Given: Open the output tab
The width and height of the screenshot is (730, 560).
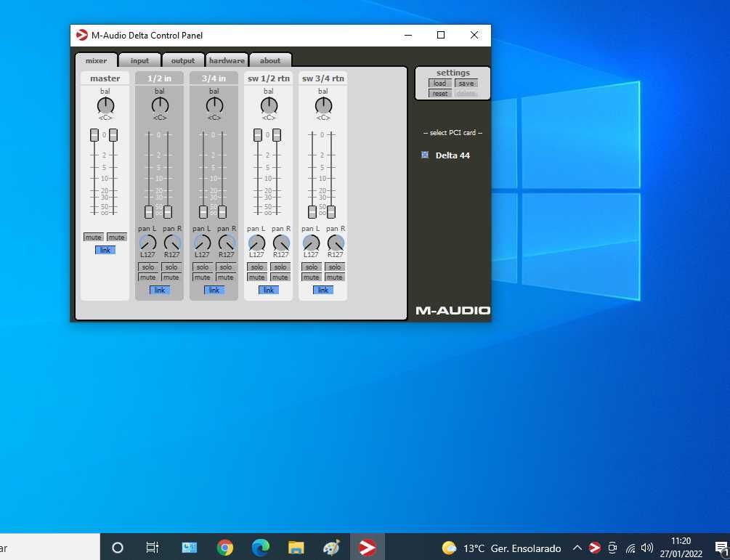Looking at the screenshot, I should (183, 60).
